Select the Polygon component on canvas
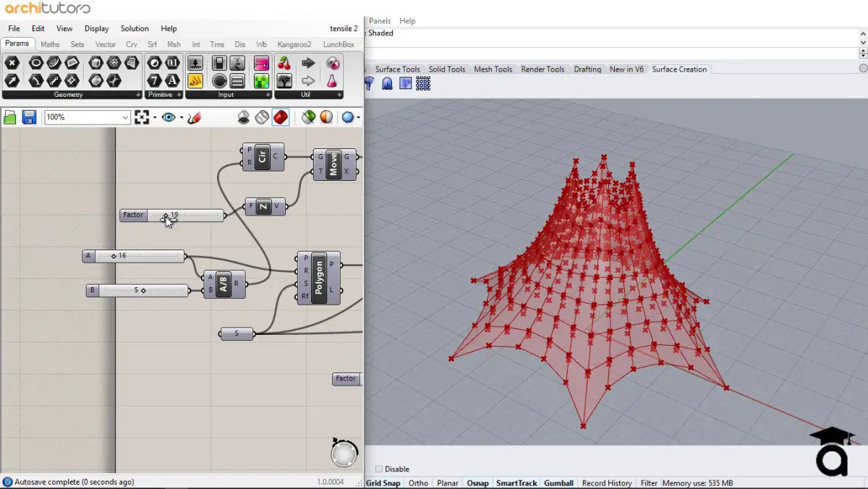Screen dimensions: 868x489 (x=319, y=278)
